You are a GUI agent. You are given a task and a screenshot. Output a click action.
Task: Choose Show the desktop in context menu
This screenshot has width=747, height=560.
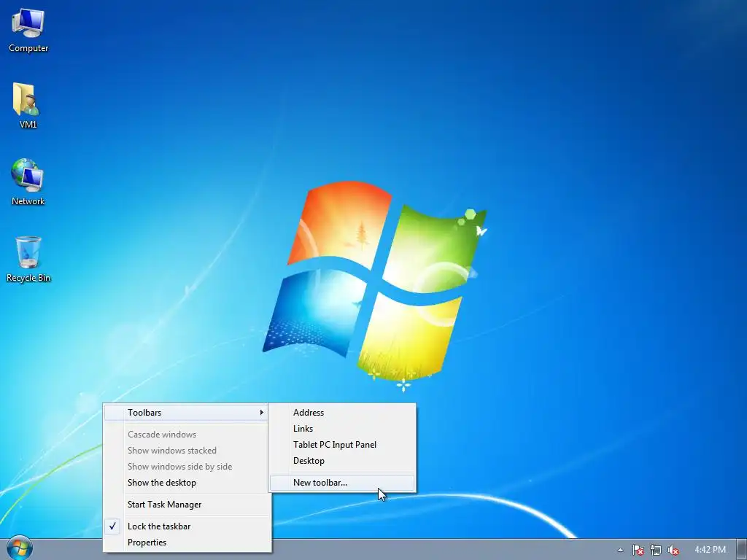tap(187, 483)
